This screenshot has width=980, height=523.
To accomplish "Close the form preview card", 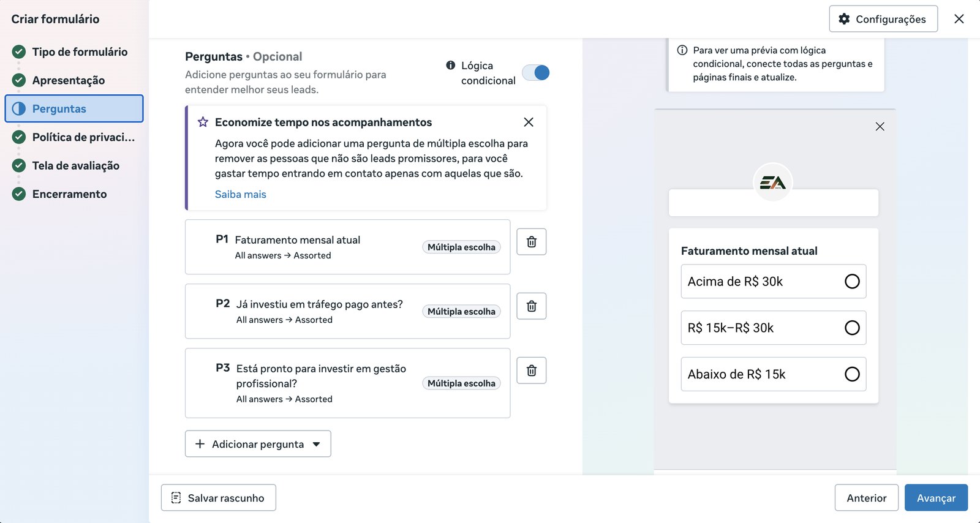I will click(x=880, y=127).
